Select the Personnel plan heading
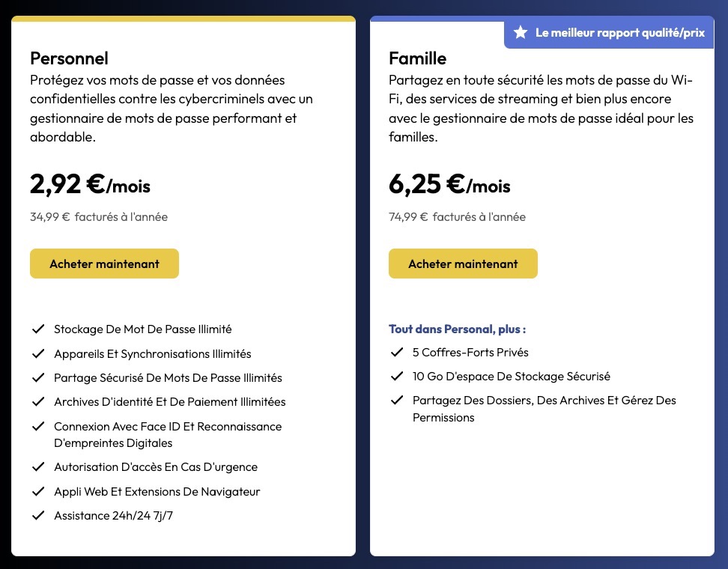Screen dimensions: 728x569 [x=69, y=58]
